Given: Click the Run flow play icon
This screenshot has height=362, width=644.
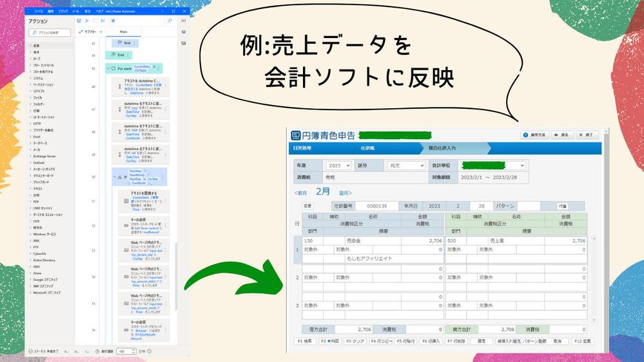Looking at the screenshot, I should click(87, 21).
